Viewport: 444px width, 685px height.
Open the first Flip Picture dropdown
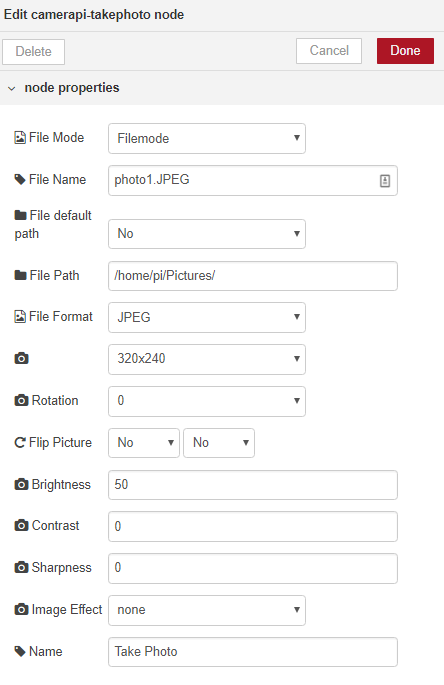[x=144, y=443]
